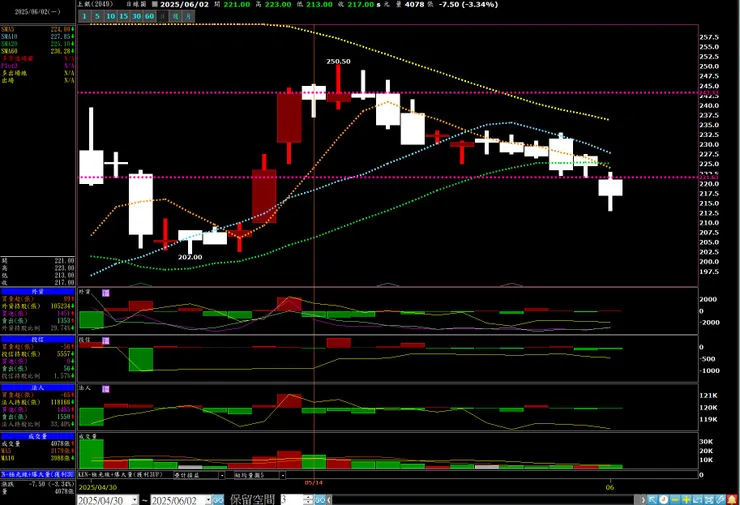Click the 202.00 low price label on chart
The height and width of the screenshot is (505, 740).
[190, 257]
